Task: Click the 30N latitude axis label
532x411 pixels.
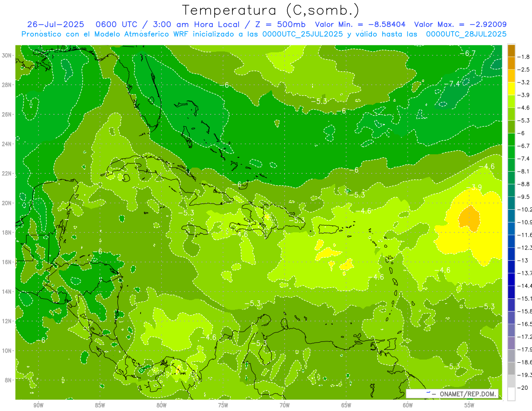Action: (8, 55)
